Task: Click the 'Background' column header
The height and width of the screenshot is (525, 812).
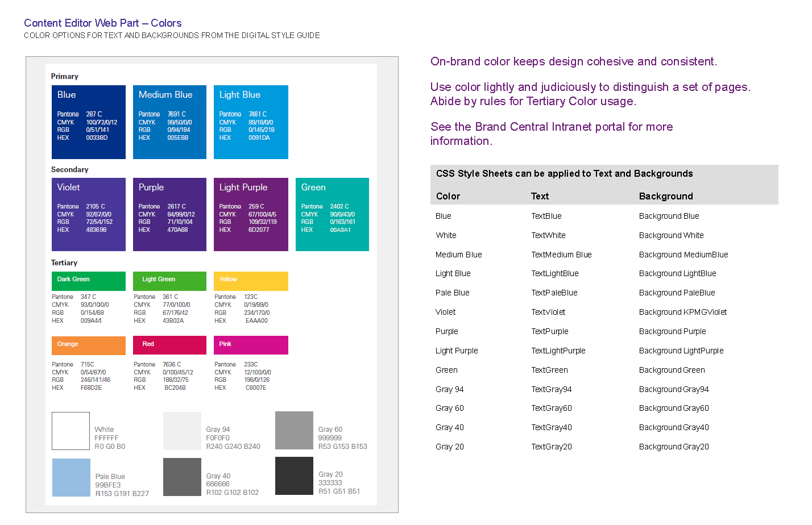Action: click(x=666, y=197)
